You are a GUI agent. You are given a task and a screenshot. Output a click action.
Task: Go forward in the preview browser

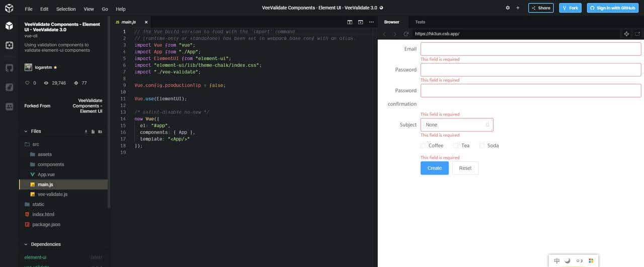pos(395,34)
